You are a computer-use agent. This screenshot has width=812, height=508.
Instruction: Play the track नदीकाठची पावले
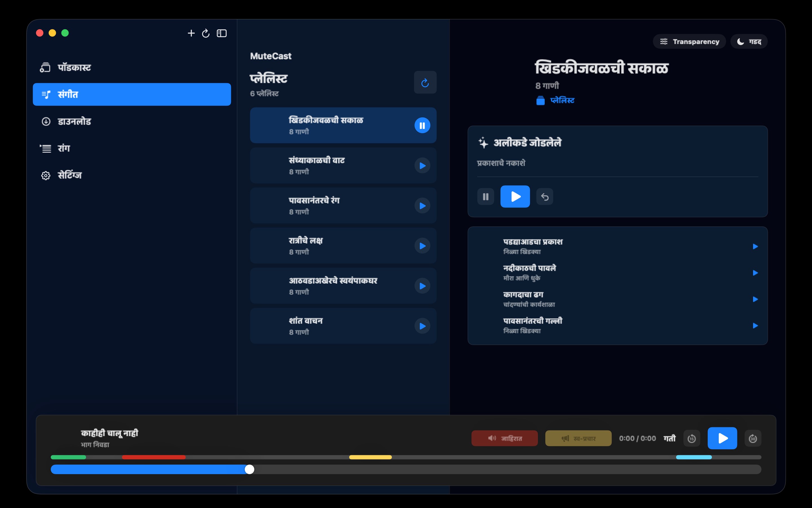click(755, 273)
